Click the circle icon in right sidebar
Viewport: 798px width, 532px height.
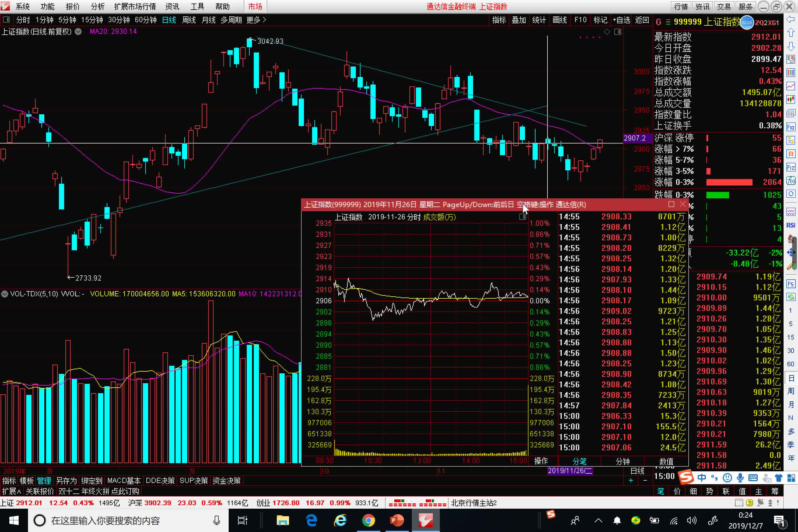791,194
